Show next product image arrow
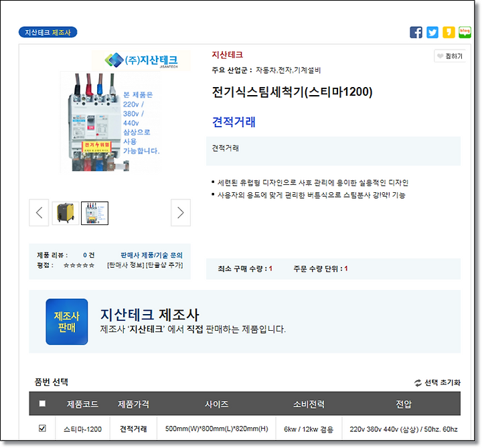482x448 pixels. coord(181,213)
